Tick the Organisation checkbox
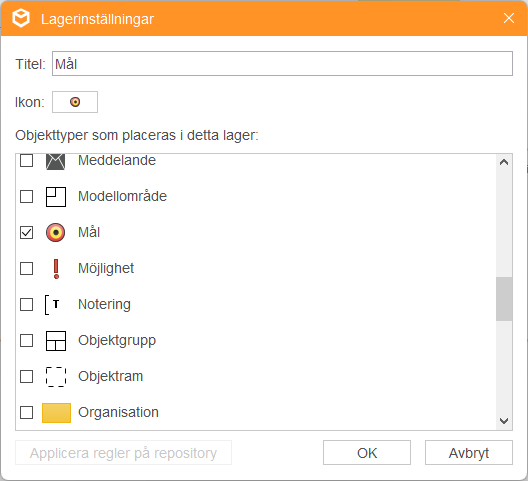 pos(26,412)
